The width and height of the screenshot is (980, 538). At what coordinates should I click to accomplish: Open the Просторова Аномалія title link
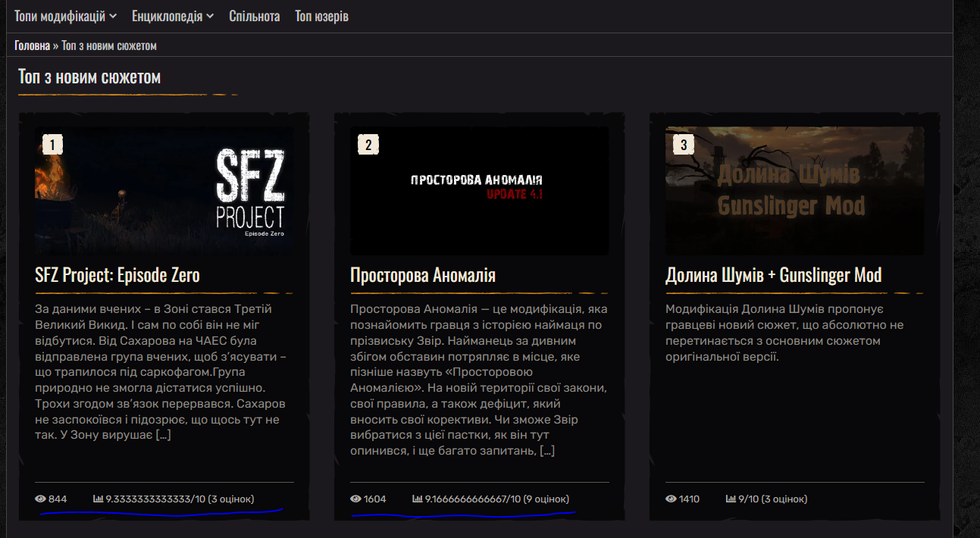tap(423, 275)
